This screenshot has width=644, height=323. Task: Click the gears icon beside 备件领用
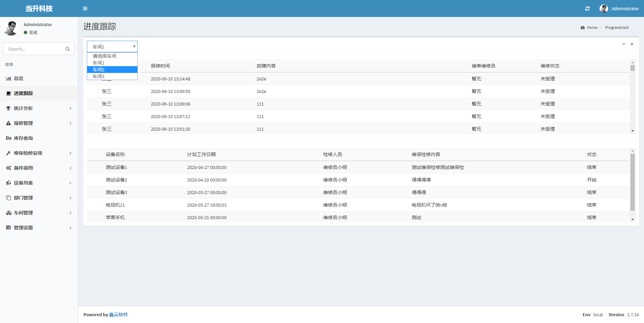point(8,168)
